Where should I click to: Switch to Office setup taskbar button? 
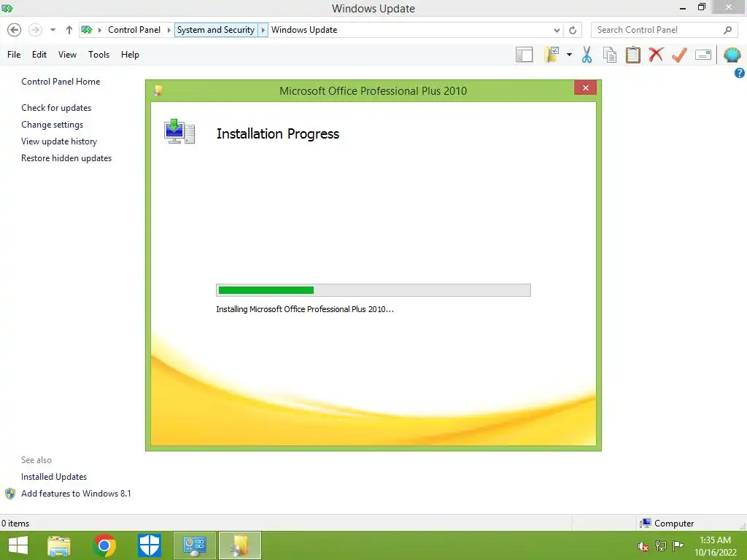(239, 545)
